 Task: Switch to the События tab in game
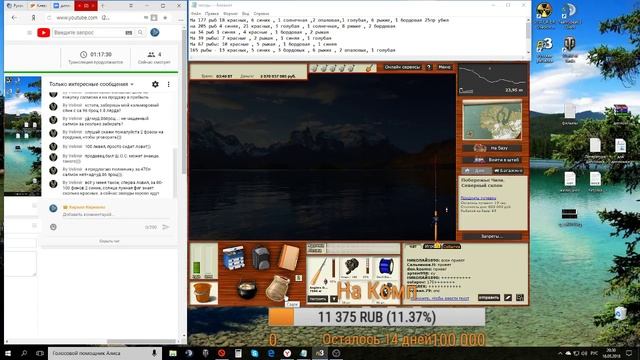click(451, 246)
